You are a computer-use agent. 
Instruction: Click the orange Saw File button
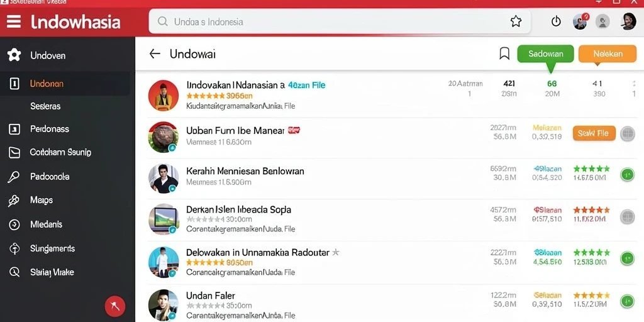pos(594,133)
